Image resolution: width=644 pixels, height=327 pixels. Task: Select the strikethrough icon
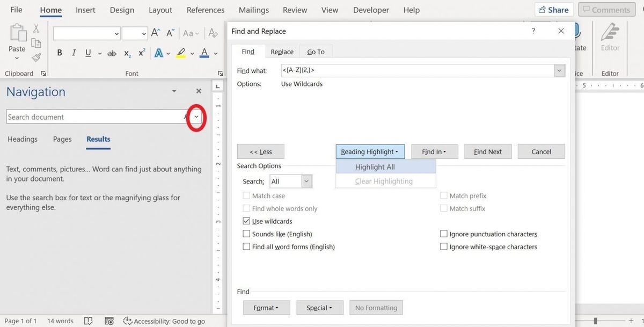(112, 52)
